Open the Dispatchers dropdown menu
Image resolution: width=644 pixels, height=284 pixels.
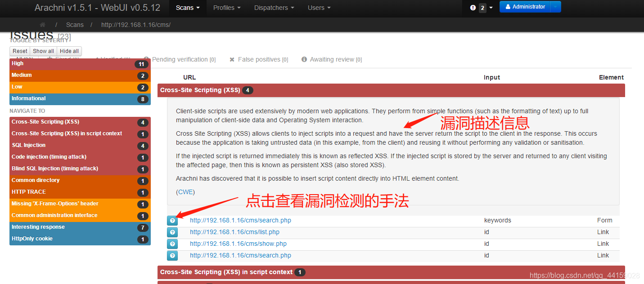[x=274, y=8]
